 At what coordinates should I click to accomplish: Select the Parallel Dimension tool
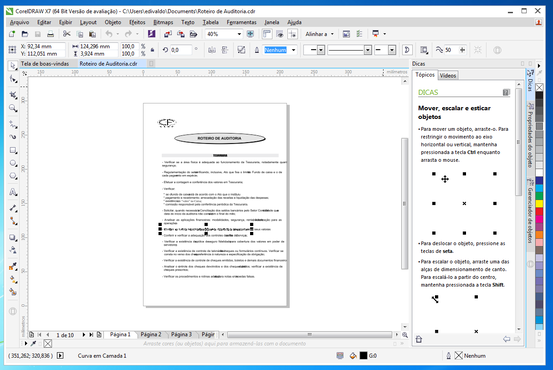point(13,208)
